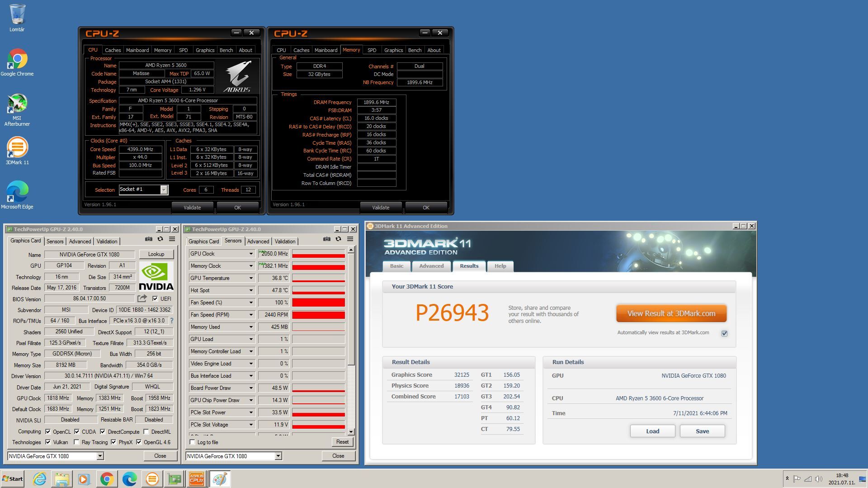Toggle the CUDA checkbox

[77, 431]
